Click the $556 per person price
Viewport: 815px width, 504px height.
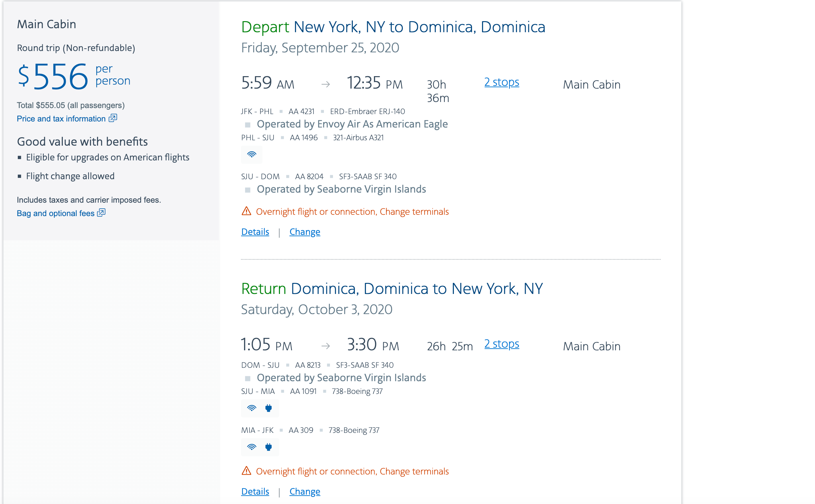coord(60,77)
